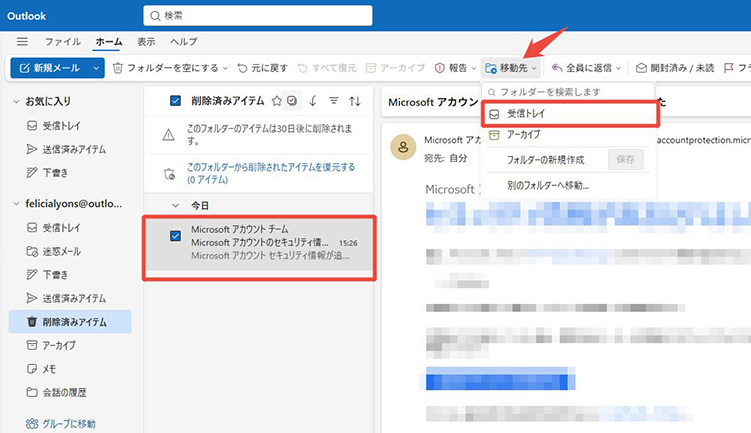Open 下書き under お気に入り
This screenshot has height=433, width=751.
pos(55,173)
